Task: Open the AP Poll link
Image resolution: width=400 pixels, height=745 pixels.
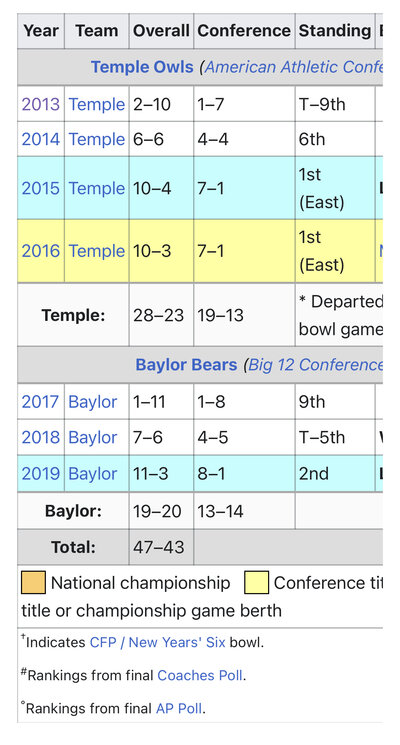Action: (179, 709)
